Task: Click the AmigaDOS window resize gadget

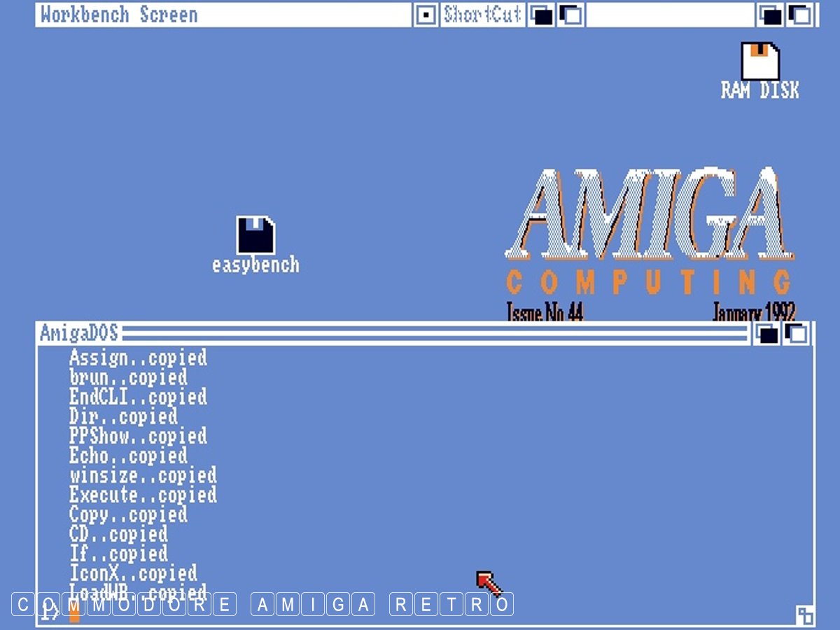Action: click(x=804, y=615)
